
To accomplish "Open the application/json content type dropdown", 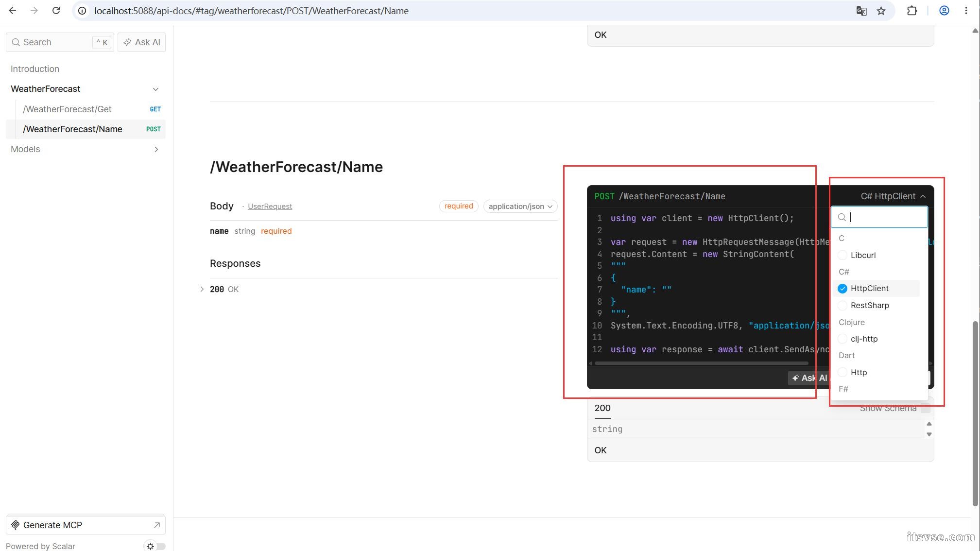I will click(x=520, y=207).
